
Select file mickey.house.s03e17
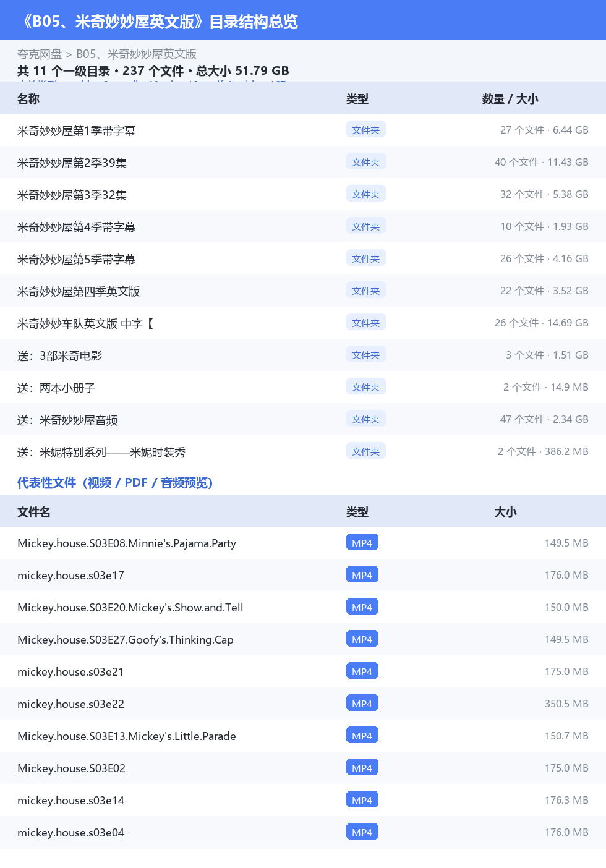[71, 576]
